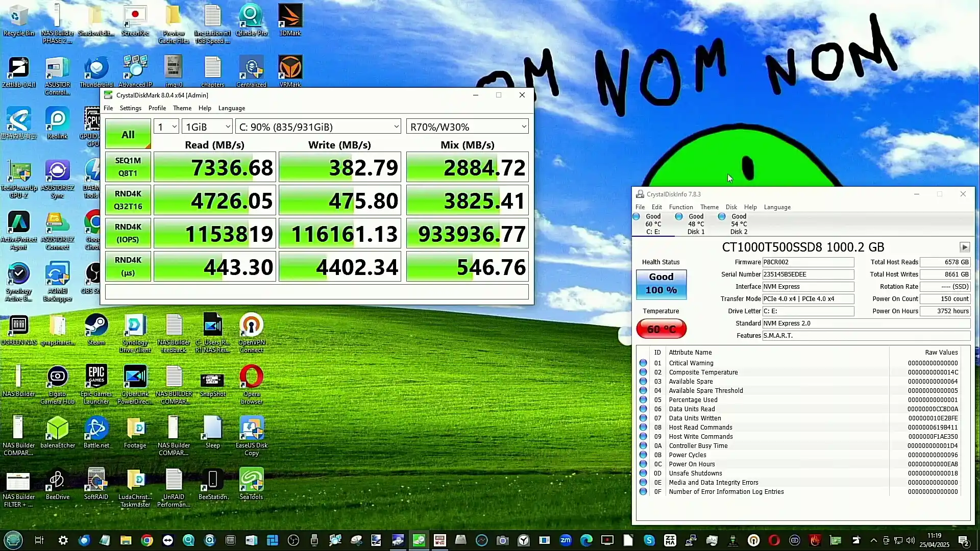This screenshot has width=980, height=551.
Task: Run all benchmarks with the All button
Action: [x=128, y=134]
